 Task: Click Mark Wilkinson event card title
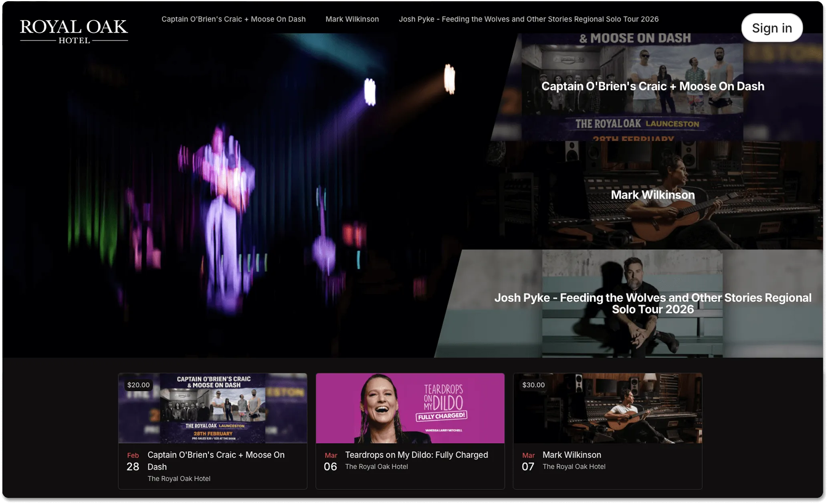[572, 455]
